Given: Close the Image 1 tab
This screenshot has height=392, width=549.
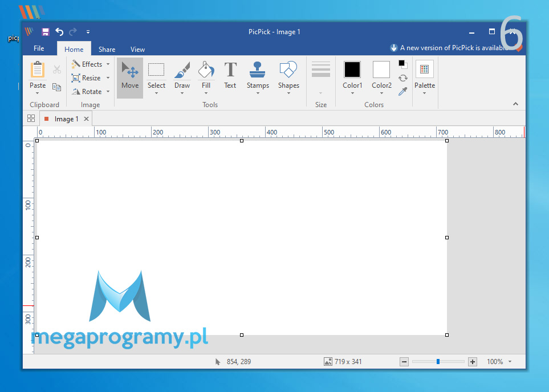Looking at the screenshot, I should pos(86,119).
